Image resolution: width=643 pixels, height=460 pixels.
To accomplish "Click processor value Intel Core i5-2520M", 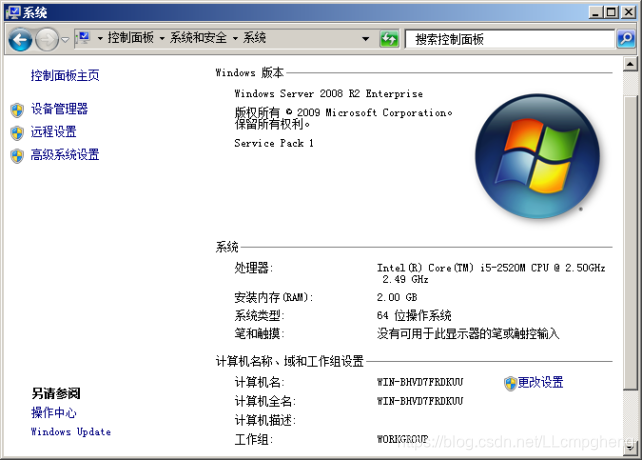I will 491,273.
